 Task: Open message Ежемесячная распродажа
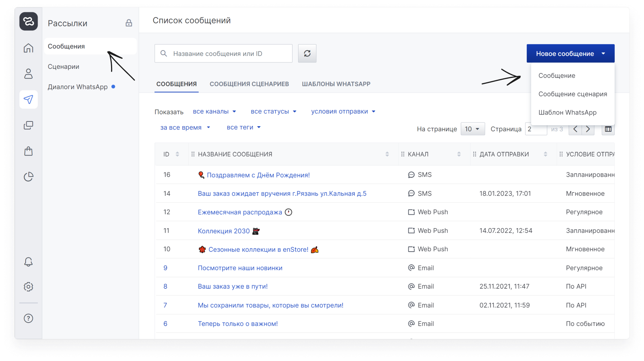pos(240,212)
